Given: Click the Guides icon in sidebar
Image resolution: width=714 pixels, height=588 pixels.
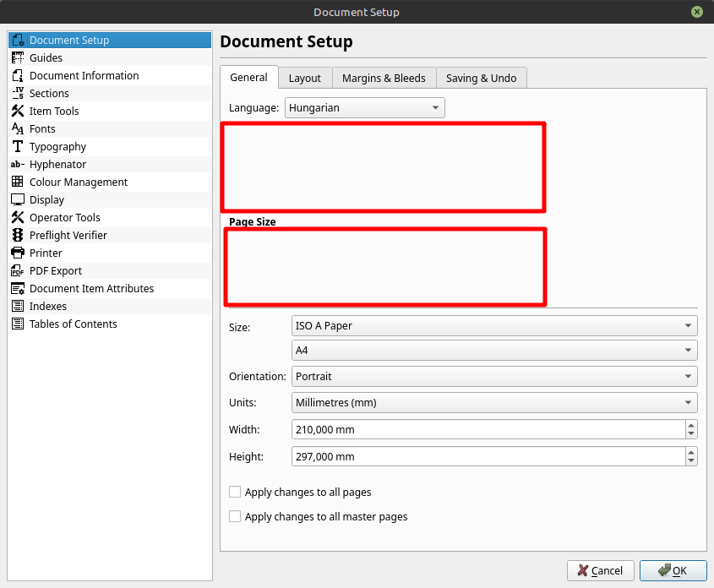Looking at the screenshot, I should [17, 57].
